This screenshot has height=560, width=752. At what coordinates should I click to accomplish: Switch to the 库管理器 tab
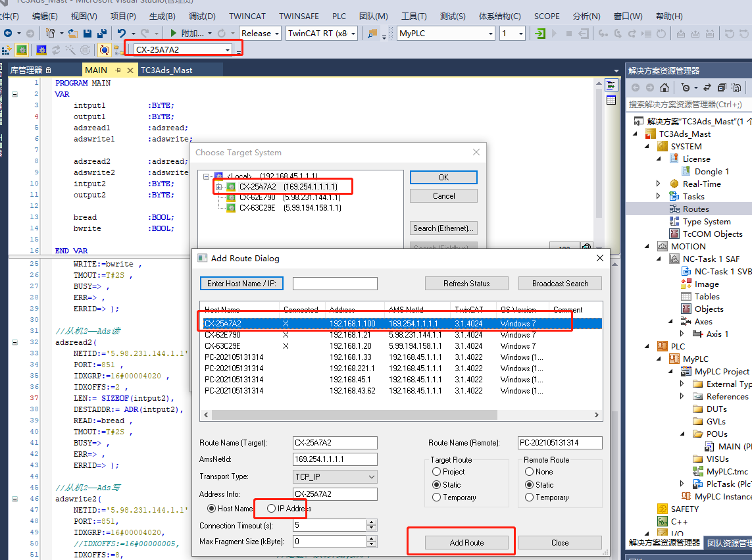click(x=30, y=70)
